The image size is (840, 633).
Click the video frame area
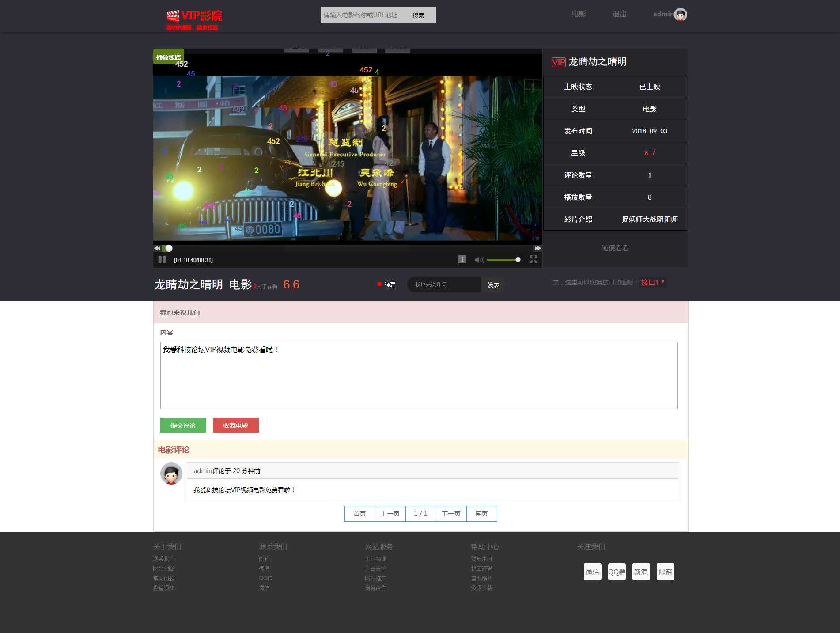[347, 147]
